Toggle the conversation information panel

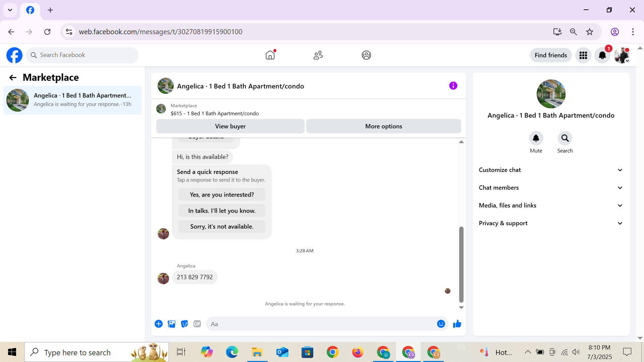[453, 86]
